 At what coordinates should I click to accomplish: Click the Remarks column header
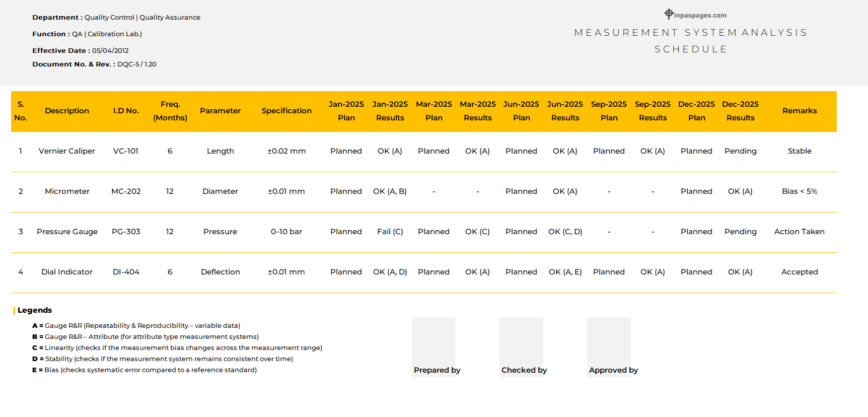tap(799, 111)
